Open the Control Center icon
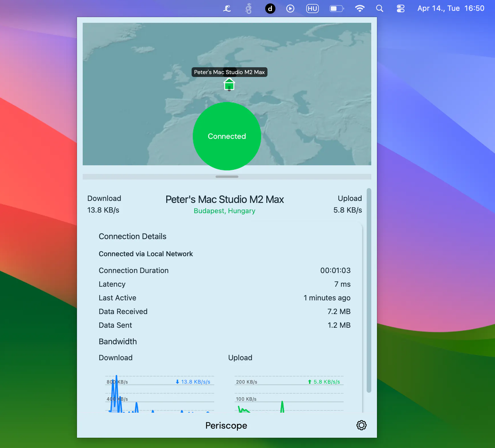 coord(401,9)
